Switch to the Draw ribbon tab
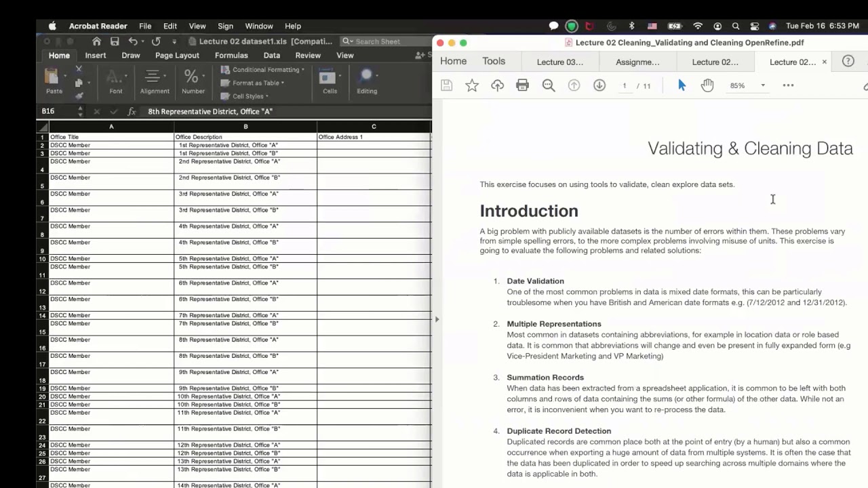868x488 pixels. (131, 56)
